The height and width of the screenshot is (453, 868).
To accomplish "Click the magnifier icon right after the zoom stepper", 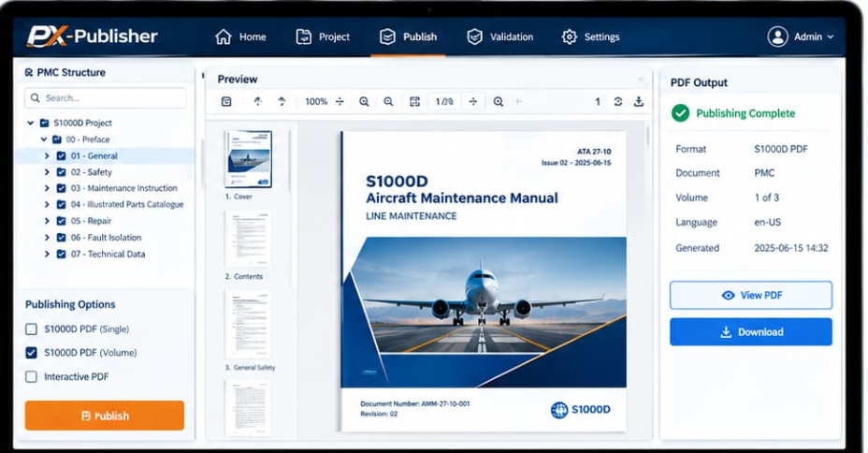I will click(364, 101).
